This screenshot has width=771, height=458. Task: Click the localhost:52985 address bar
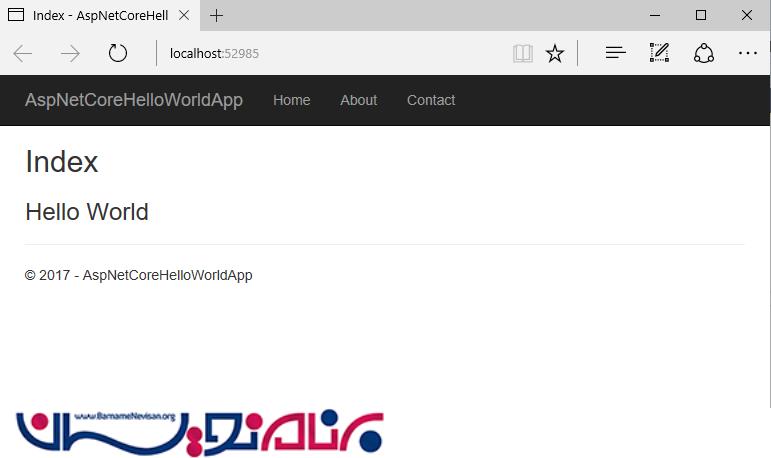tap(330, 53)
